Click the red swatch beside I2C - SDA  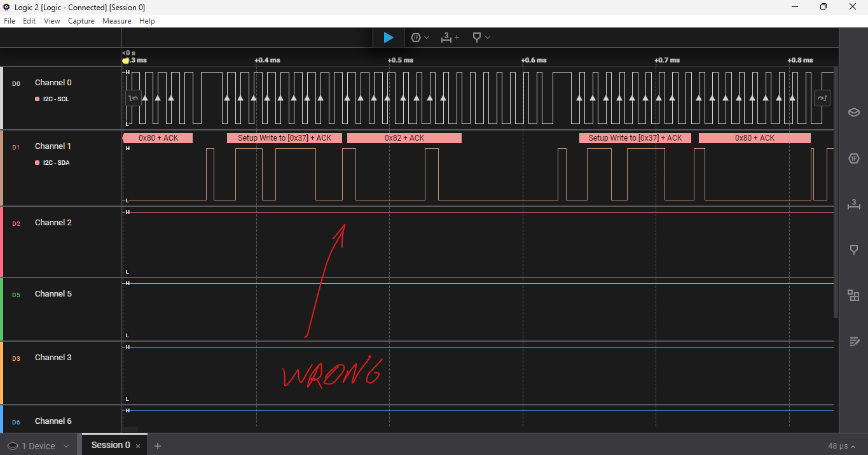pyautogui.click(x=37, y=162)
